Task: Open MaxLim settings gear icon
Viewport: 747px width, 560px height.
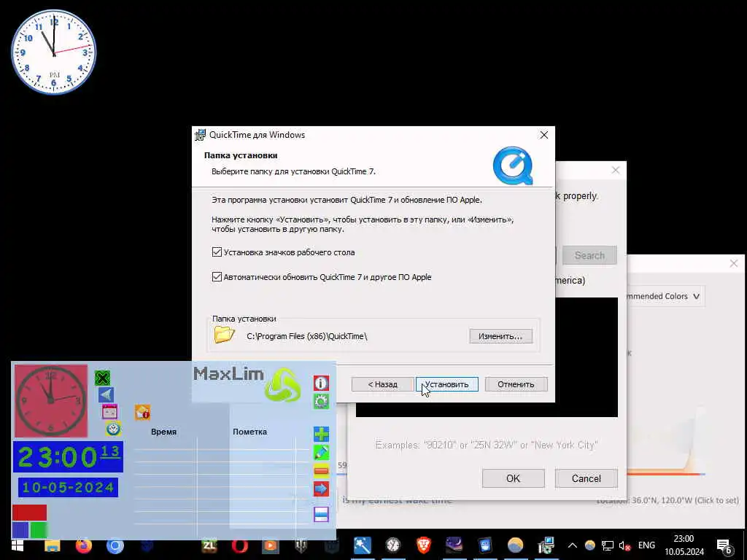Action: 321,401
